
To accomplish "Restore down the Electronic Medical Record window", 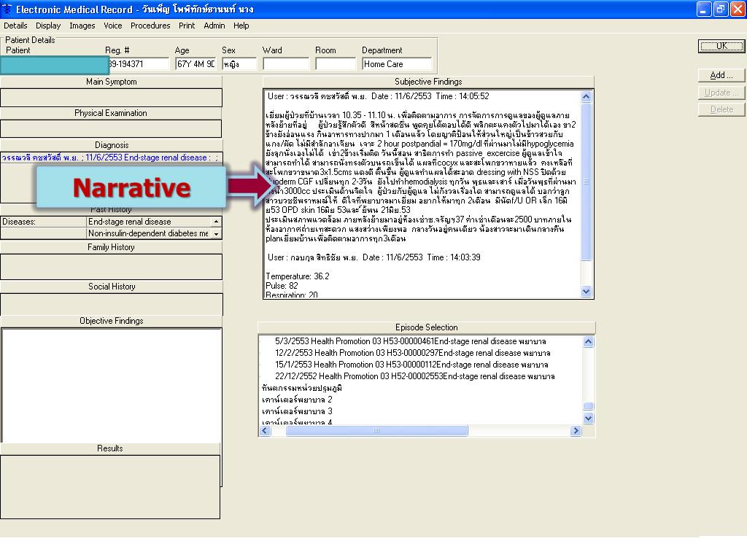I will pos(720,9).
